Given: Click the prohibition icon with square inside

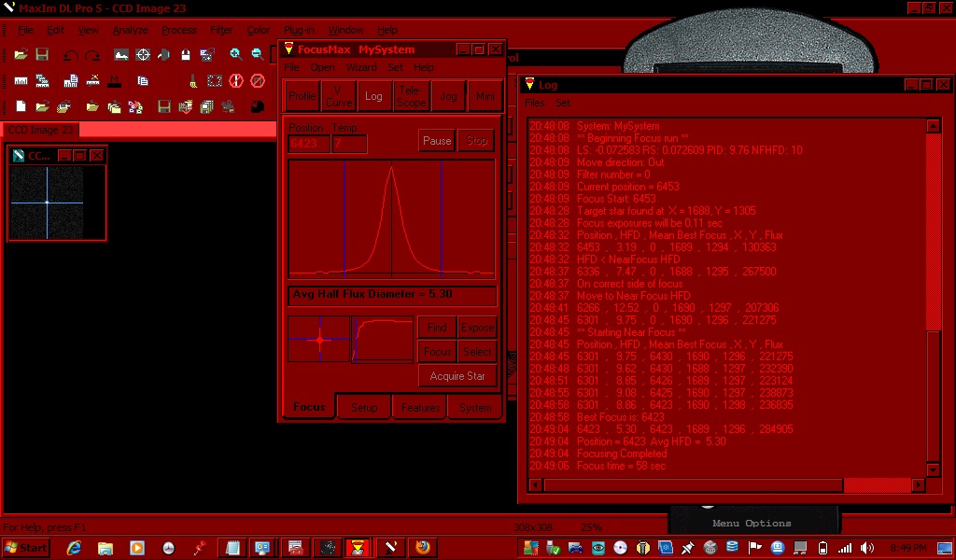Looking at the screenshot, I should point(258,80).
